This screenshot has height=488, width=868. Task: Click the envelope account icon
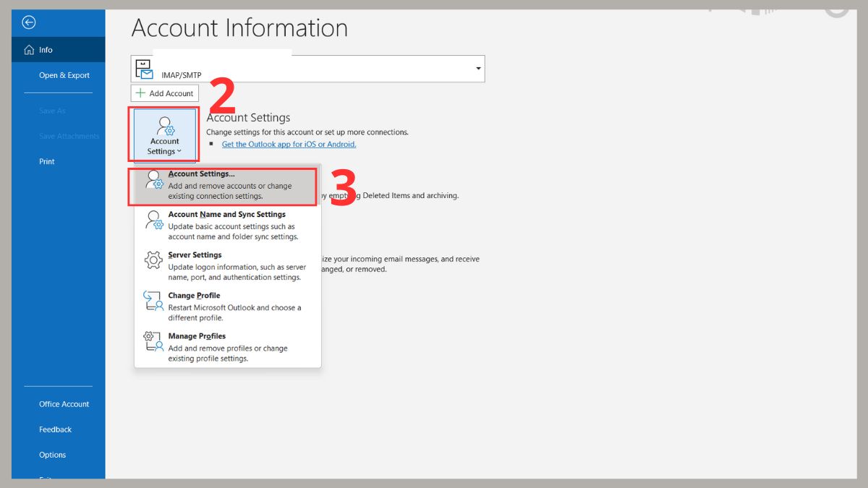tap(142, 68)
